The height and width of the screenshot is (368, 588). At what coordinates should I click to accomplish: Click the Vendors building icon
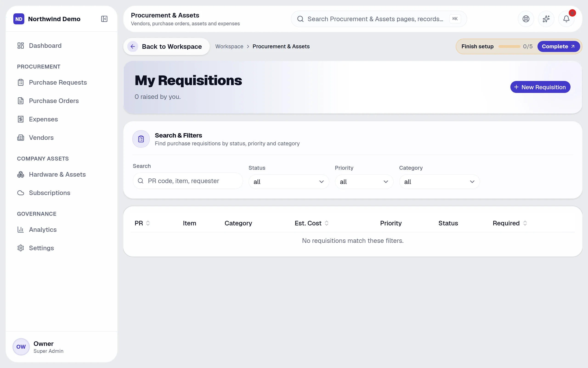click(x=21, y=138)
